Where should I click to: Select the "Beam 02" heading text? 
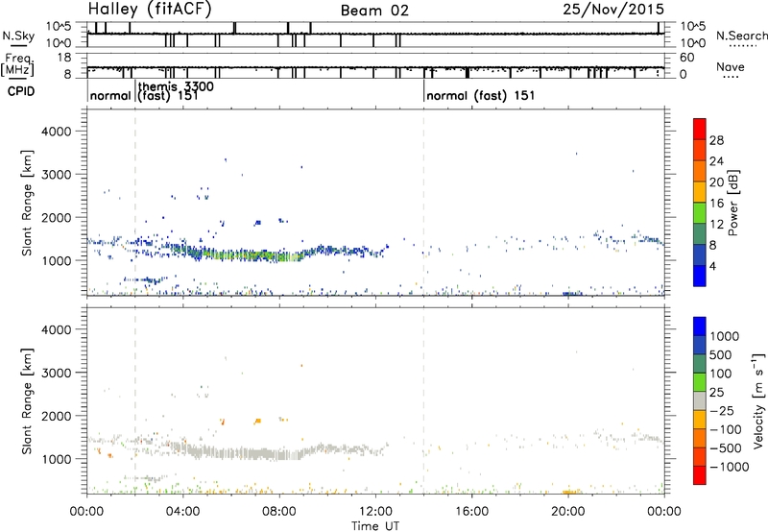click(374, 11)
